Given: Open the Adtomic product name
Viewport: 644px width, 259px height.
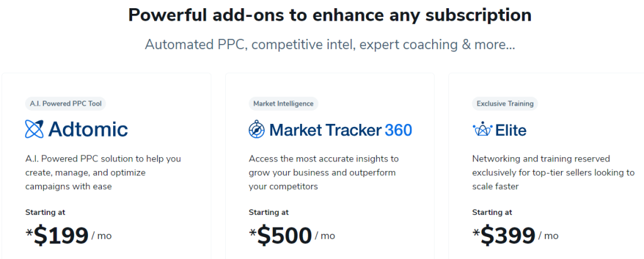Looking at the screenshot, I should (x=88, y=129).
